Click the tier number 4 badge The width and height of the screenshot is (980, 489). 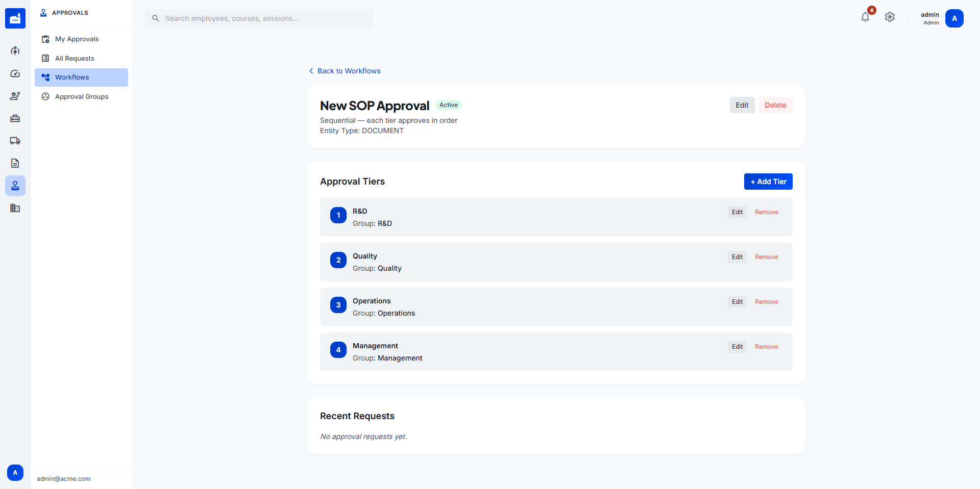(x=338, y=350)
